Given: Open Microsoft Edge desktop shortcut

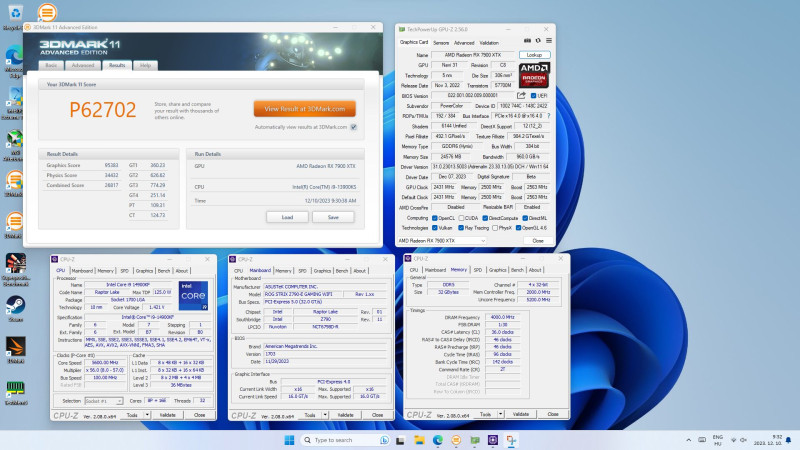Looking at the screenshot, I should (14, 61).
